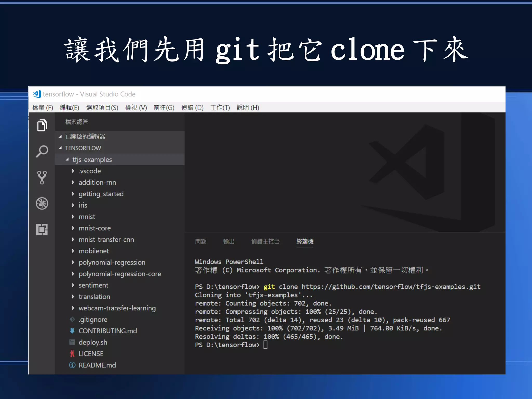
Task: Expand the getting_started folder arrow
Action: [x=73, y=194]
